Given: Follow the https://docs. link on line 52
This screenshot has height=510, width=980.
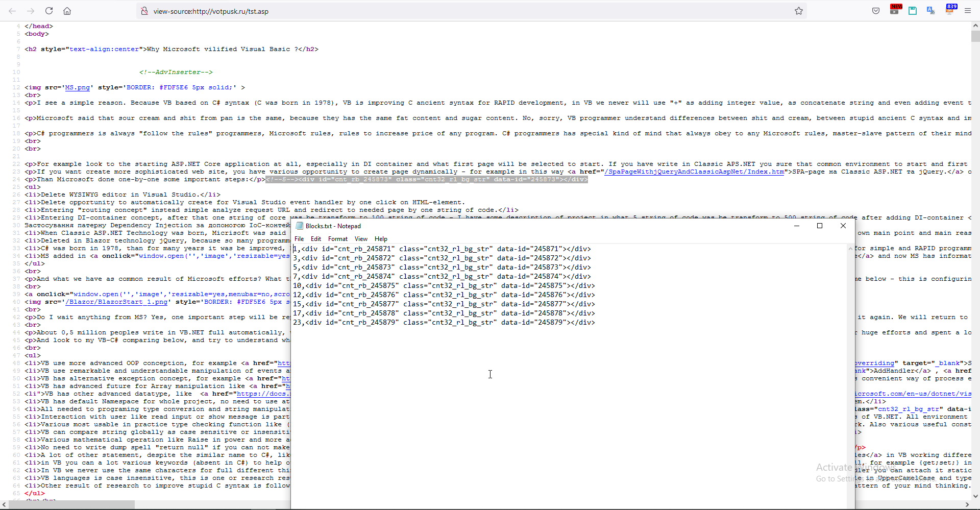Looking at the screenshot, I should pos(263,394).
